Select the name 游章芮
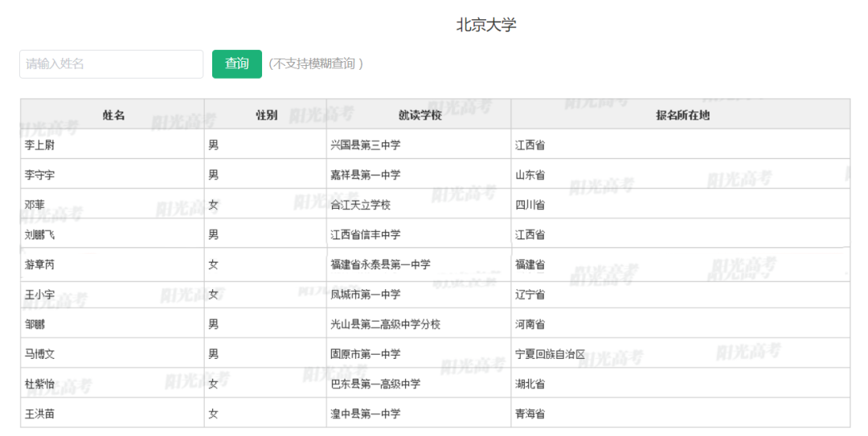Screen dimensions: 868x436 (39, 264)
